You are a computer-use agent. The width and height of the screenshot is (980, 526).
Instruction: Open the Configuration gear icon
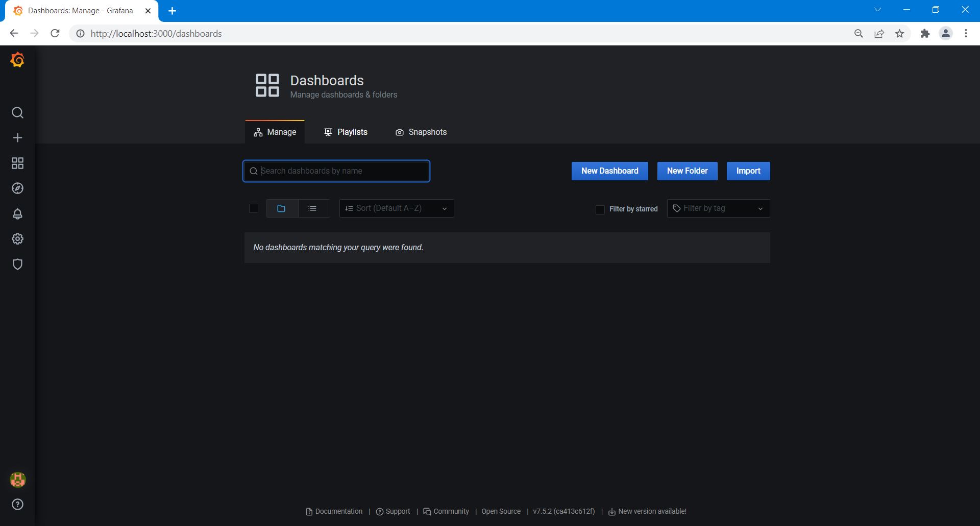17,239
